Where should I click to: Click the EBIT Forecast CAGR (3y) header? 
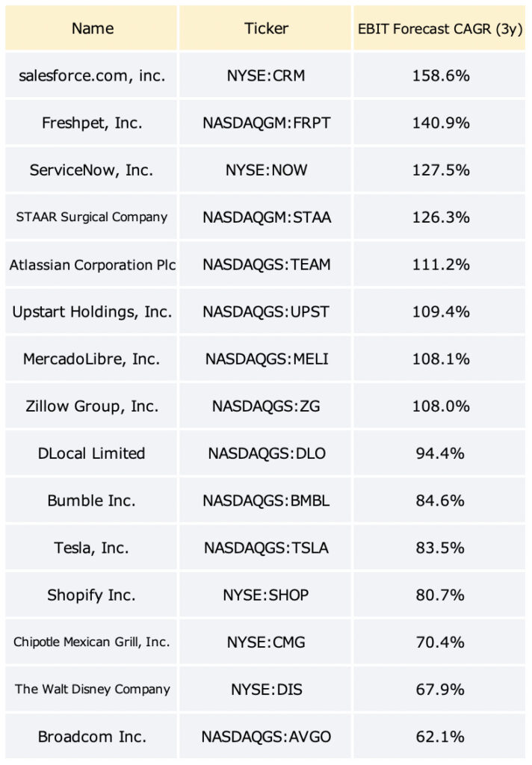pos(440,28)
